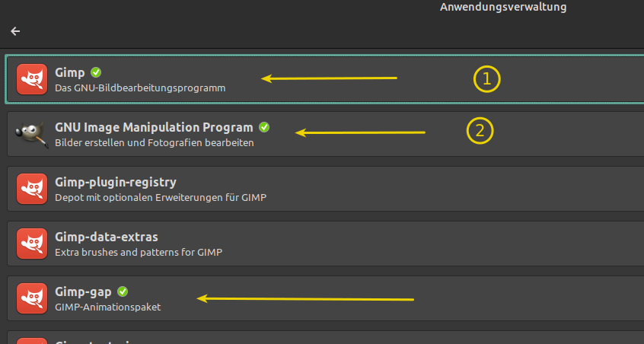Open the Gimp package title

tap(69, 73)
